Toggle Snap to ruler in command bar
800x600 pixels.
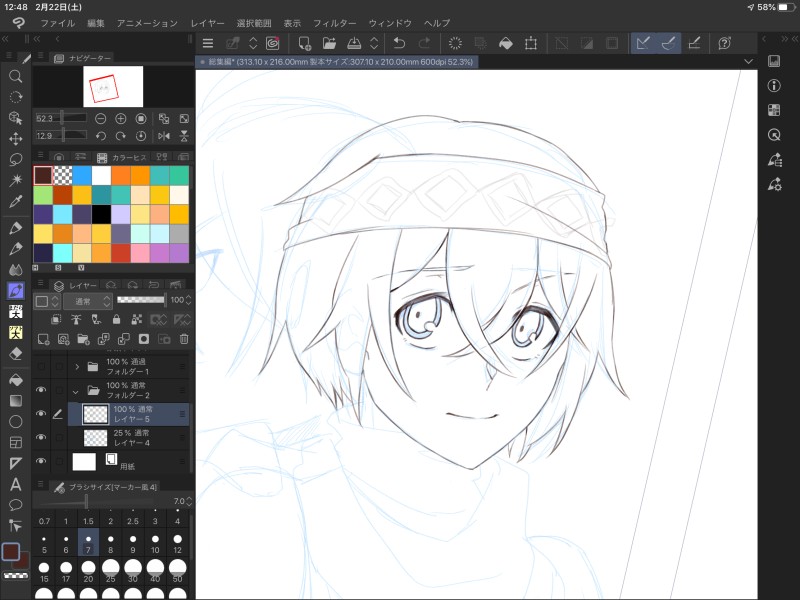(643, 43)
